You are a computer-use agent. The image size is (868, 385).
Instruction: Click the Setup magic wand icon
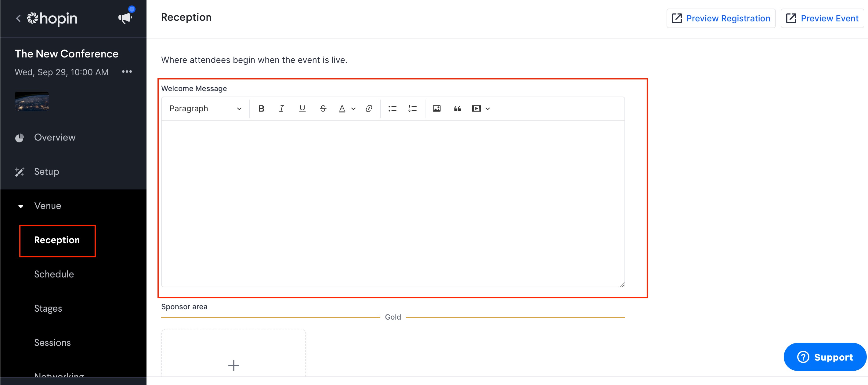[20, 172]
